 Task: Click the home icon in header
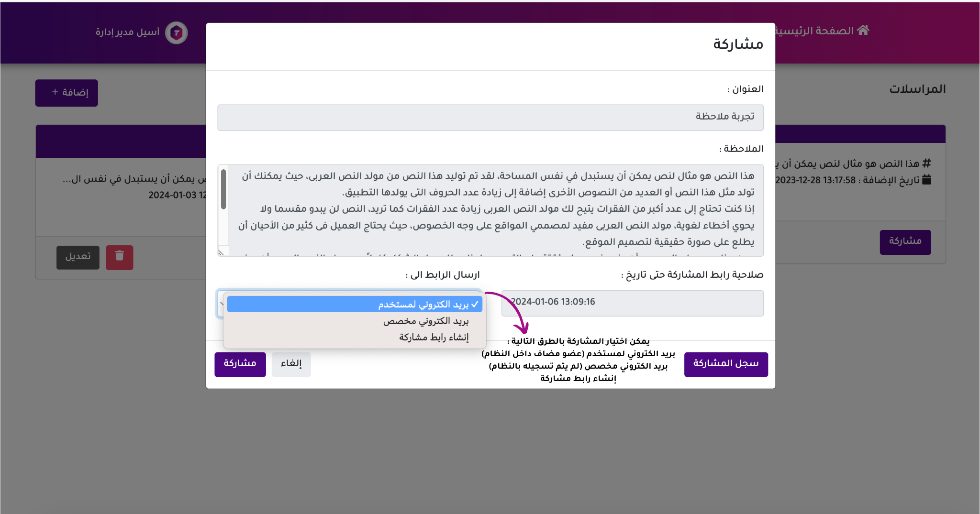pyautogui.click(x=863, y=30)
